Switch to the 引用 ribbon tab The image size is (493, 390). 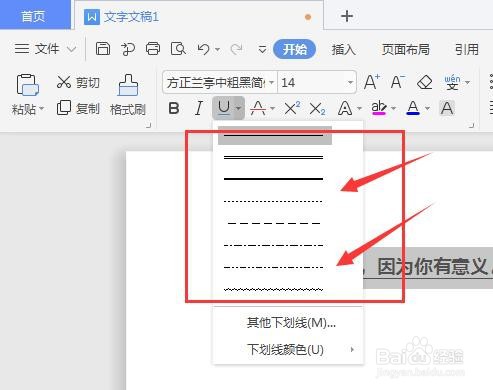(x=467, y=49)
